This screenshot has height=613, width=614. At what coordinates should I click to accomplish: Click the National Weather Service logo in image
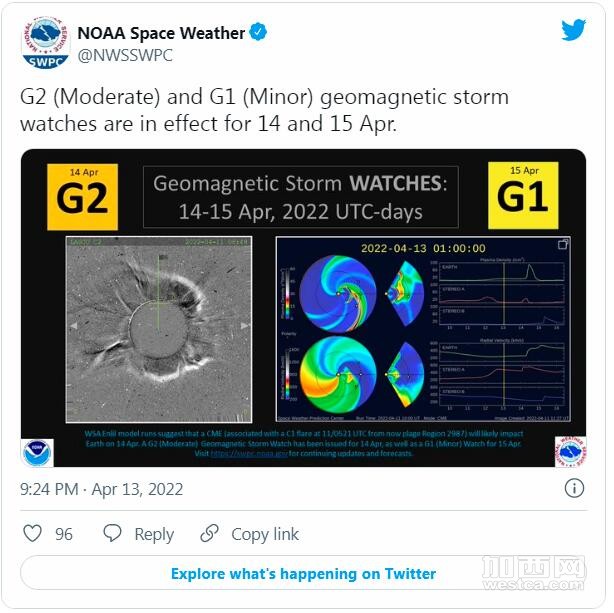click(571, 452)
